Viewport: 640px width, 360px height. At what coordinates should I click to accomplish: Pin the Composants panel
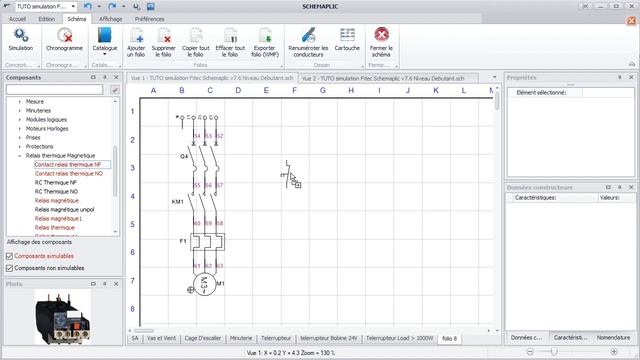point(105,77)
